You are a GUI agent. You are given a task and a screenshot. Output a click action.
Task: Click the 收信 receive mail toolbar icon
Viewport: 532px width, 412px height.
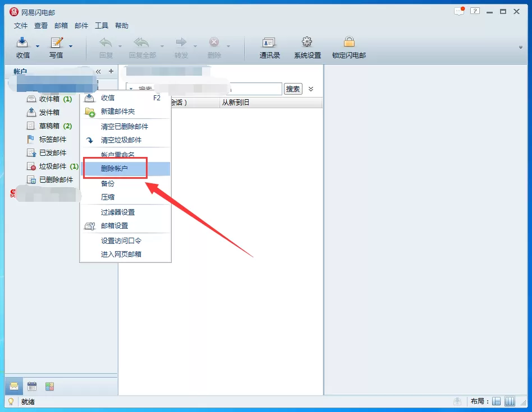(22, 43)
